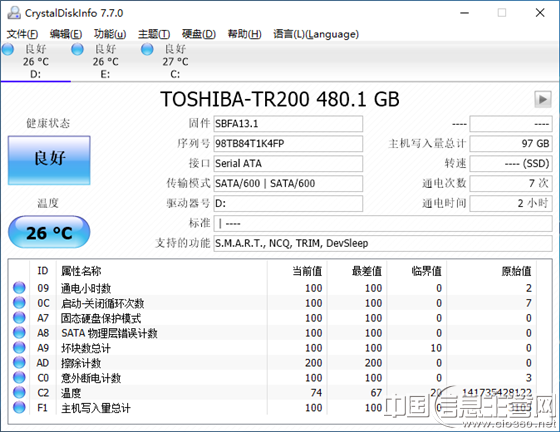Viewport: 560px width, 432px height.
Task: Click the status orb for attribute A7
Action: (x=19, y=317)
